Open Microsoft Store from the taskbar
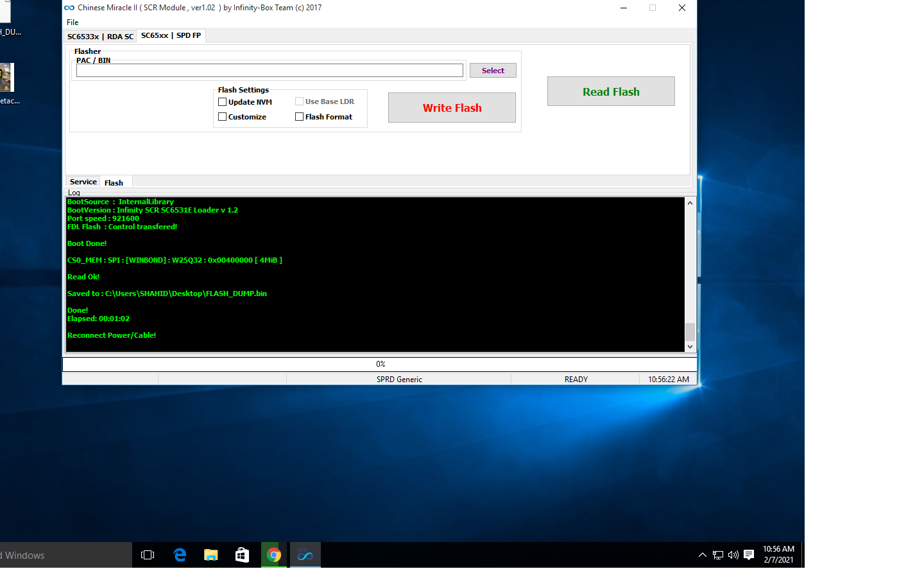This screenshot has height=578, width=924. point(242,555)
